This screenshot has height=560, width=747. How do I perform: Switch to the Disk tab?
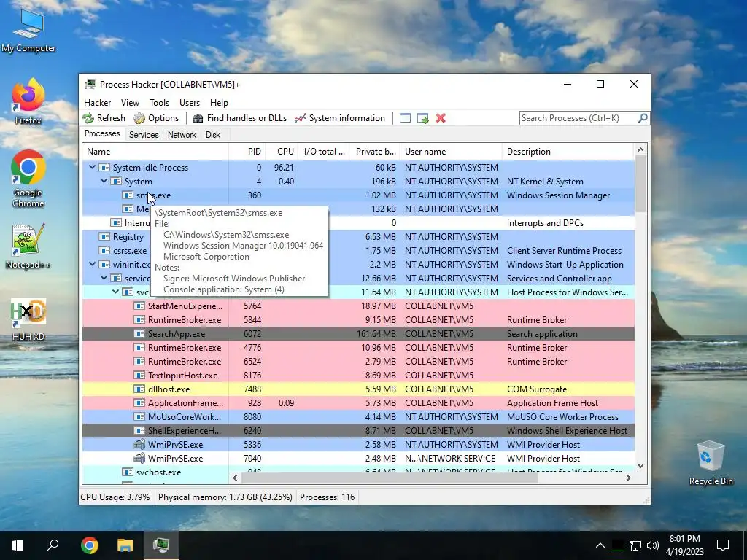click(213, 135)
